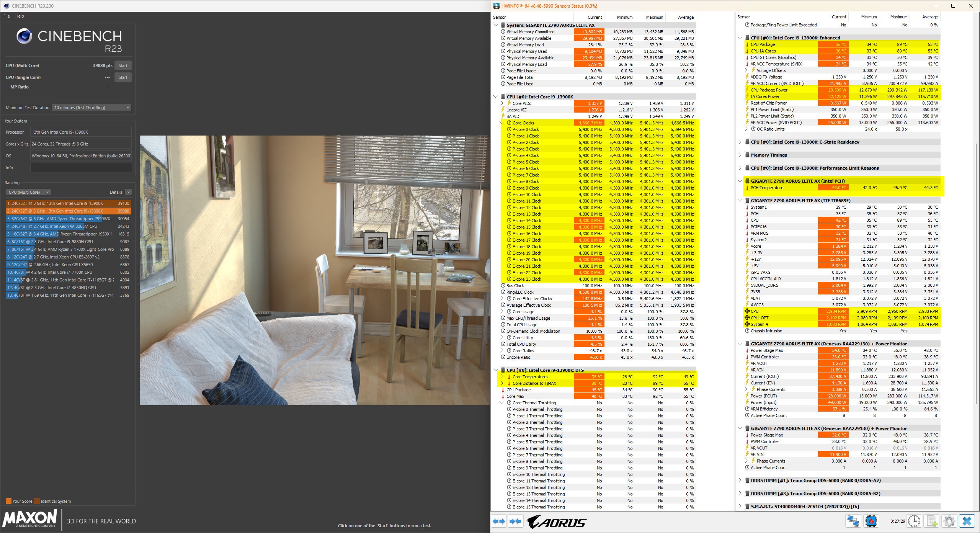
Task: Click the HWiNFO app icon in title bar
Action: pos(497,6)
